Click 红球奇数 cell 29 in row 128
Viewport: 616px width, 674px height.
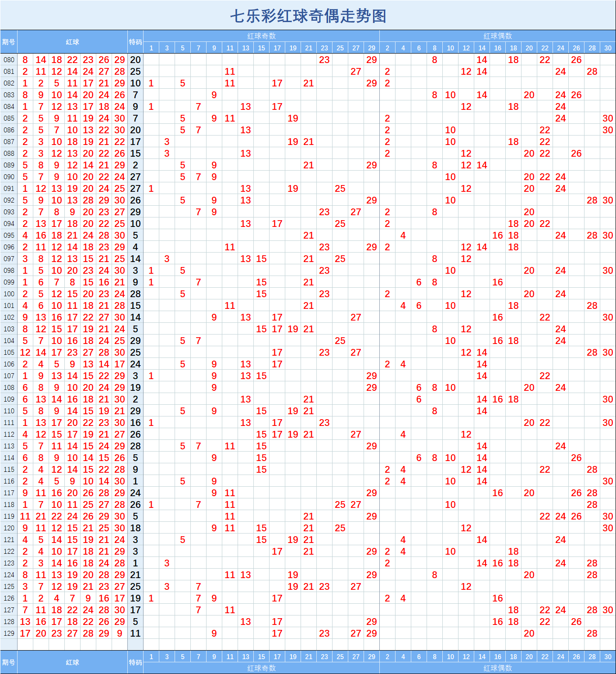(x=372, y=622)
